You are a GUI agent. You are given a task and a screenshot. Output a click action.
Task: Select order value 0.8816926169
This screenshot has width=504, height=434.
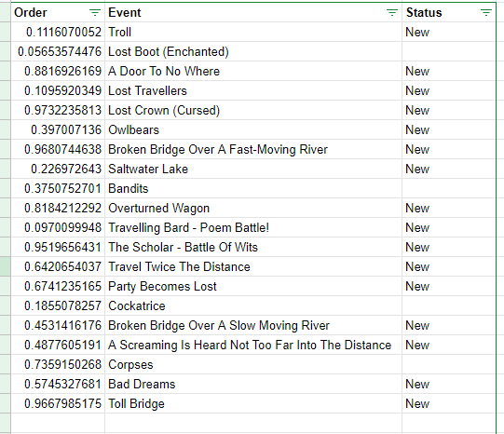pyautogui.click(x=58, y=72)
